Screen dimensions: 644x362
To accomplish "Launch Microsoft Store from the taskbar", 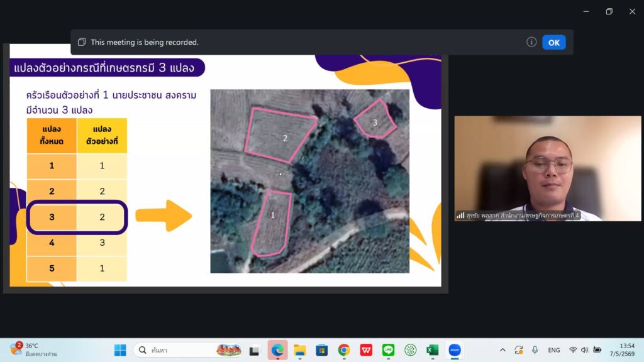I will point(321,350).
